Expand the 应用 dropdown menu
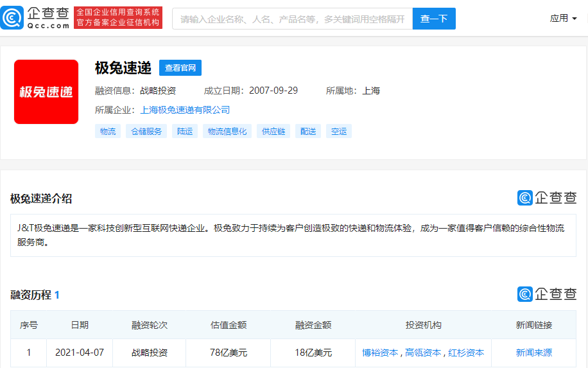Image resolution: width=588 pixels, height=368 pixels. point(563,18)
